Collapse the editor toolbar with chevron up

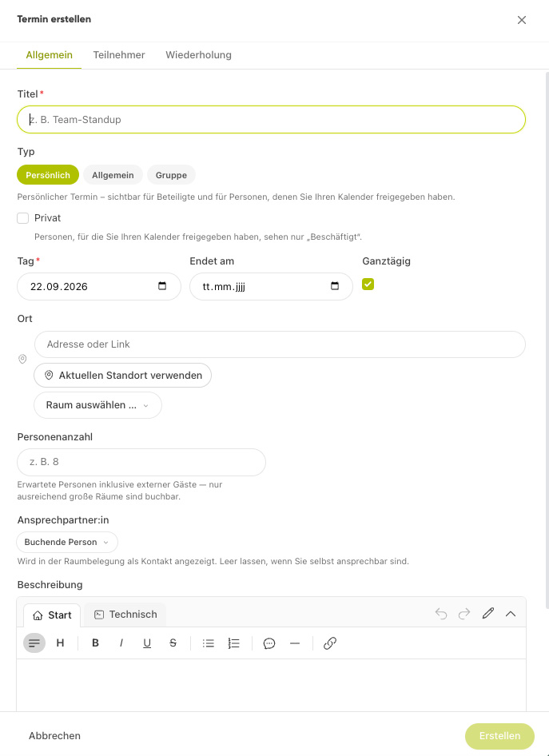pos(511,614)
